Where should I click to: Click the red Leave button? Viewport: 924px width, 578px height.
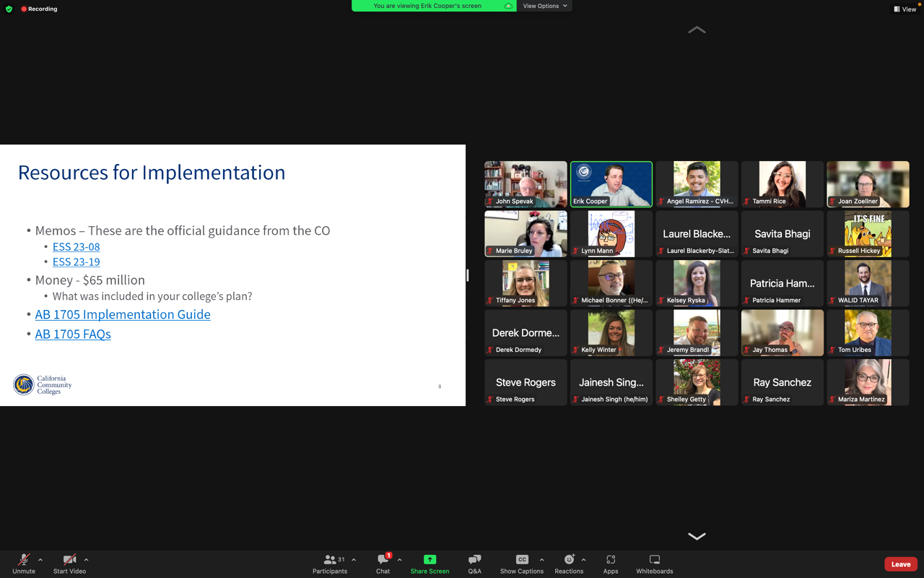pyautogui.click(x=900, y=564)
